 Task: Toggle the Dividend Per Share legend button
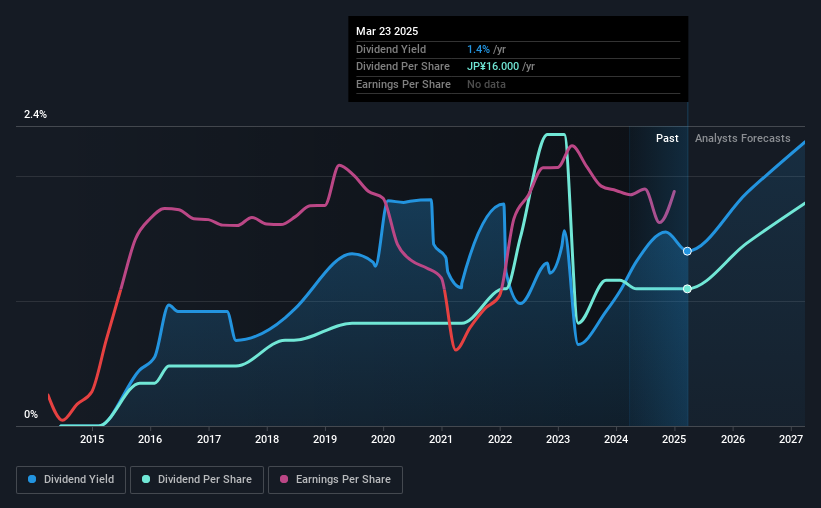[197, 480]
